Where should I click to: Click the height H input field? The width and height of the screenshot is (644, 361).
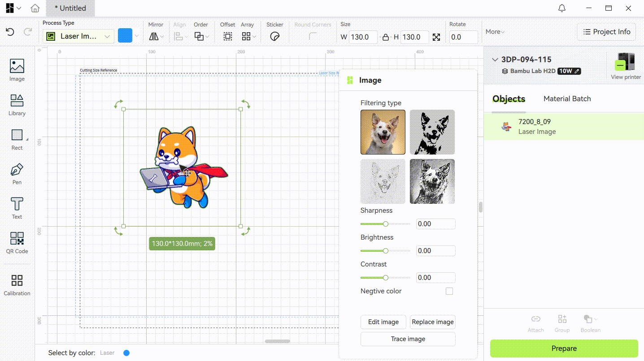[x=415, y=37]
